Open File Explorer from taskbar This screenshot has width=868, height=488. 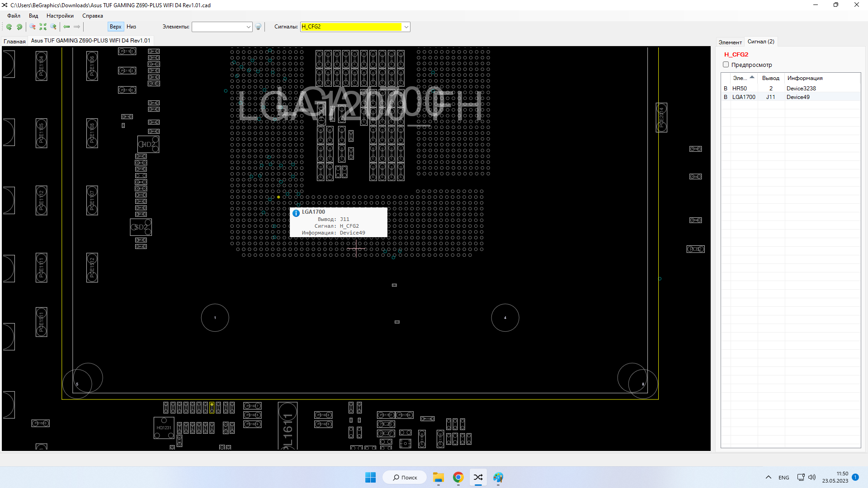point(438,478)
